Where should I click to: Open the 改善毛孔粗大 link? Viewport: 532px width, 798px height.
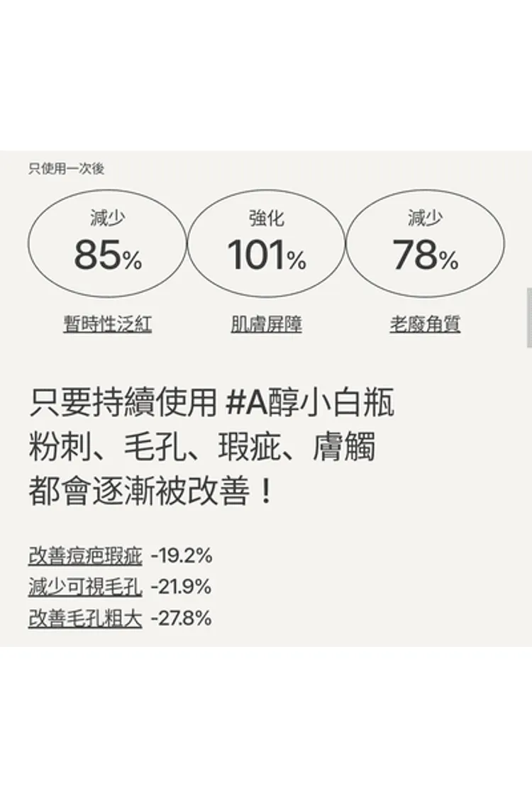click(85, 618)
